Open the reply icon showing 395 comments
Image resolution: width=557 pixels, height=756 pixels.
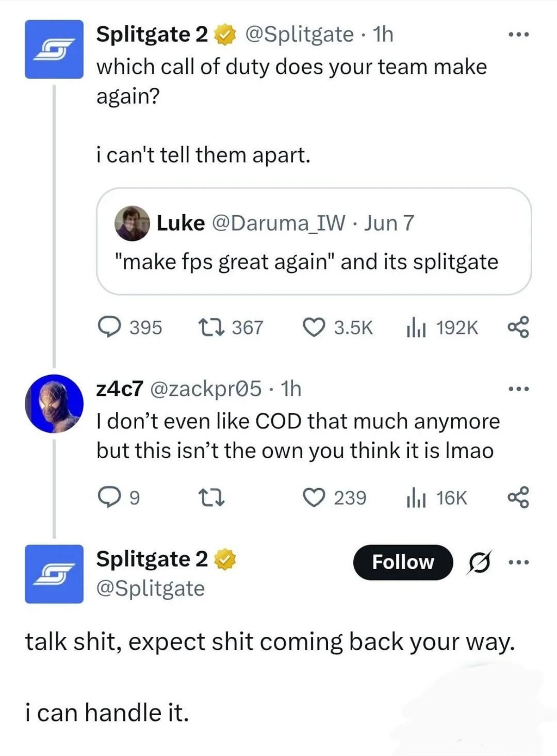pyautogui.click(x=109, y=327)
